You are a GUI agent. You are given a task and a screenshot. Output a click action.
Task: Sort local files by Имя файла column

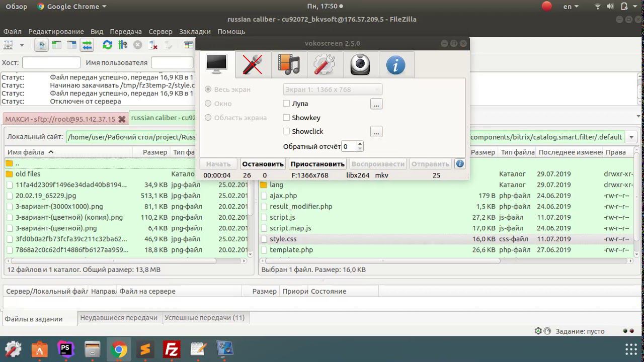click(68, 152)
